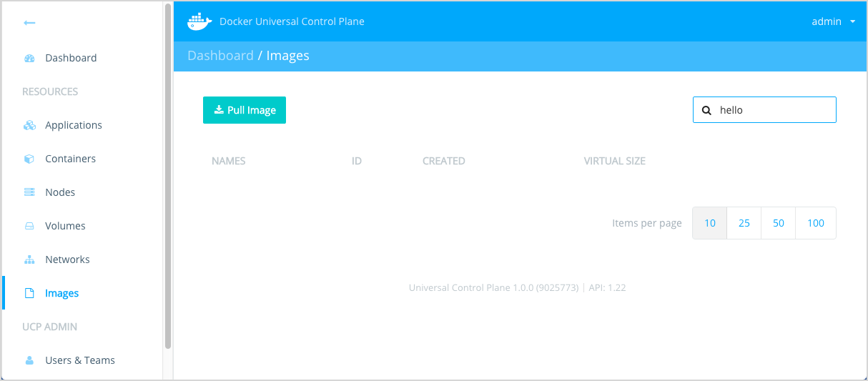Click Dashboard in the breadcrumb
Viewport: 868px width, 381px height.
(x=220, y=56)
